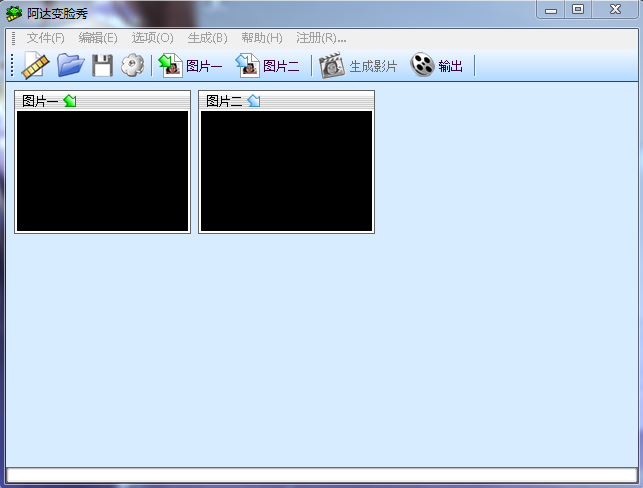The image size is (643, 488).
Task: Select the 图片一 black preview area
Action: [103, 171]
